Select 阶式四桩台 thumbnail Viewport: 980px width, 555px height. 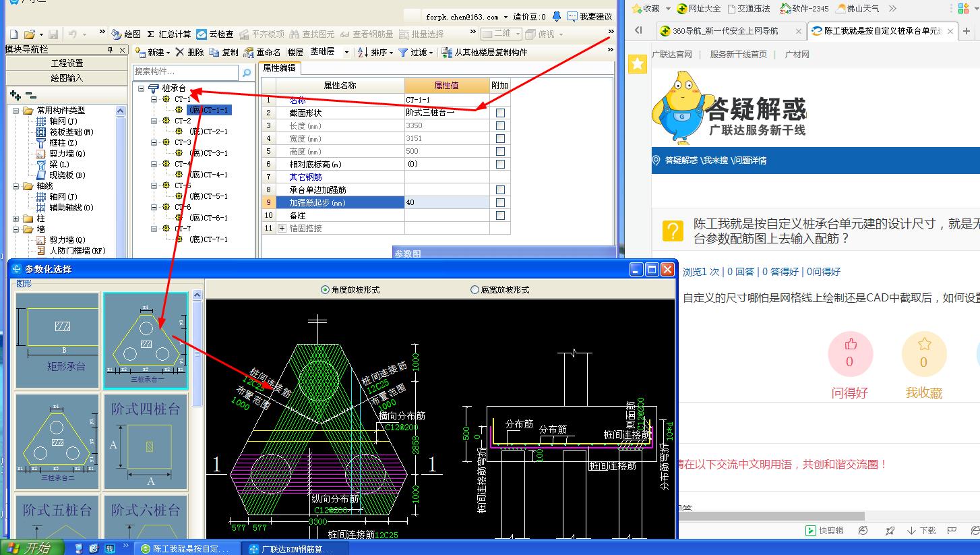click(145, 442)
